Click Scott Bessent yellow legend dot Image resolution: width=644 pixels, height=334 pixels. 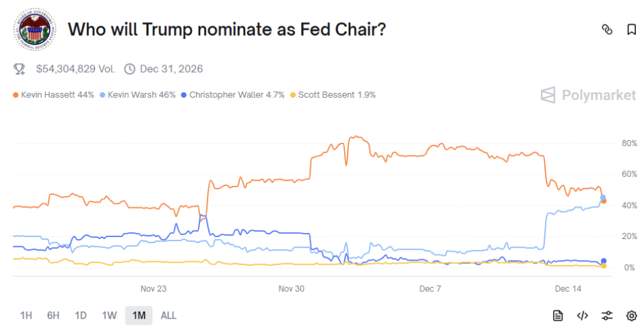[292, 95]
